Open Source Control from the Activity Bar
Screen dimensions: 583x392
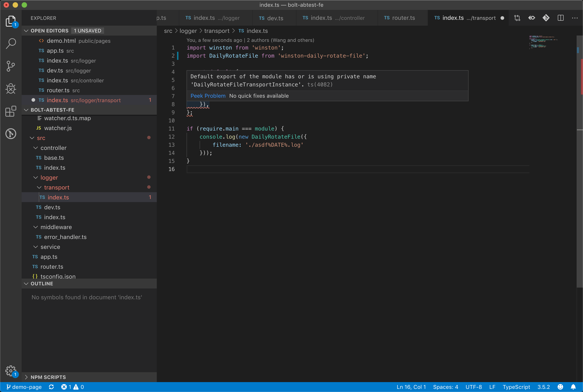[11, 66]
